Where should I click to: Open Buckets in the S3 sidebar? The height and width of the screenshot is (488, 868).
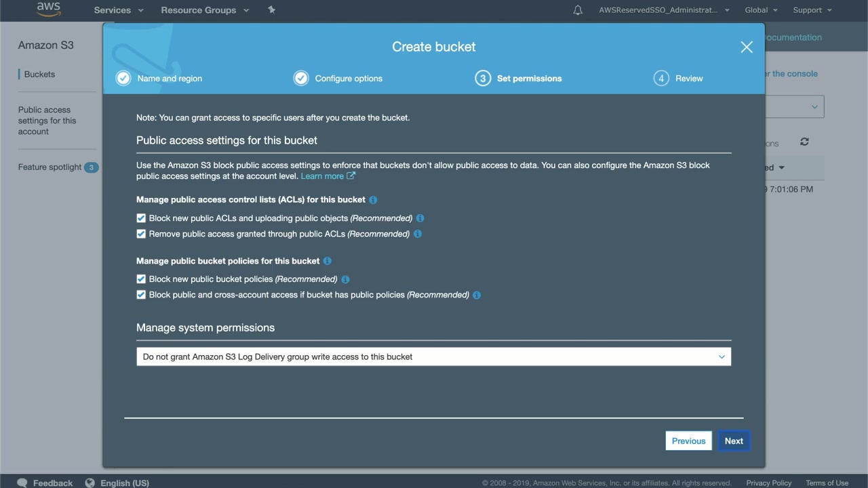(39, 75)
